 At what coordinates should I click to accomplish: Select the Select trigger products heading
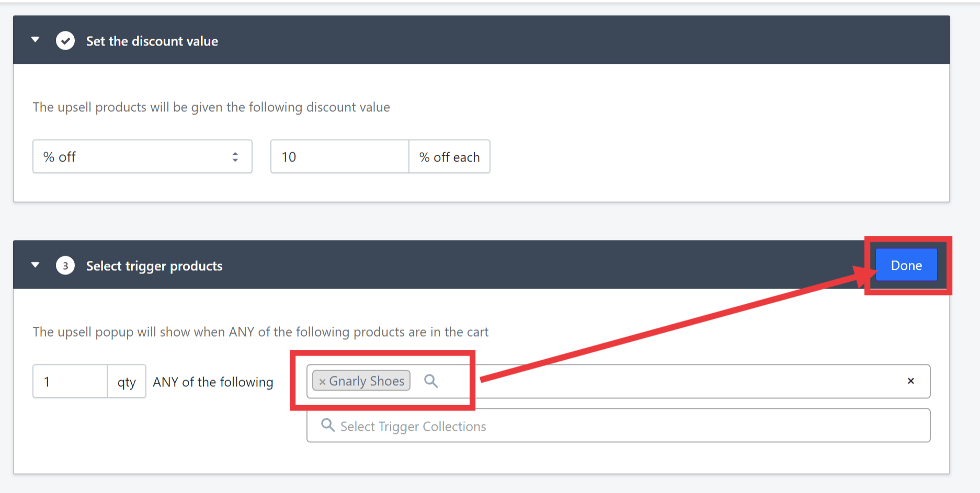coord(154,266)
